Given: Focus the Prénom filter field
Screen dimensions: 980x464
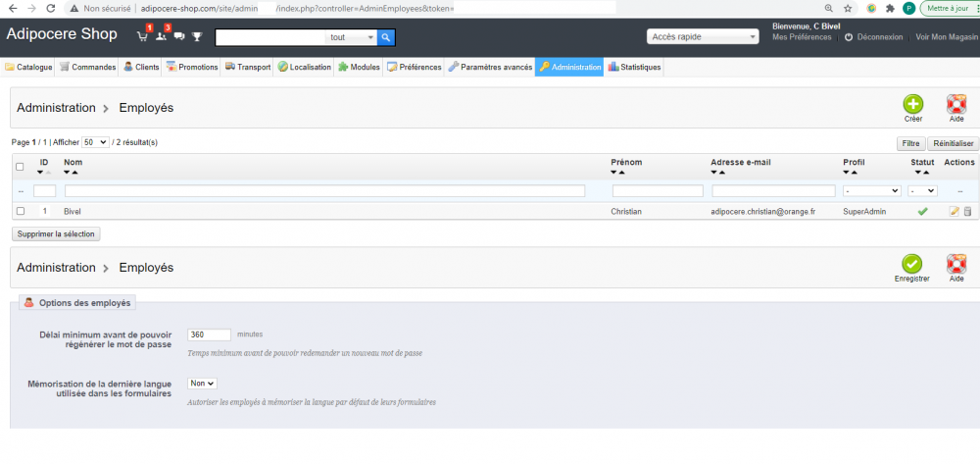Looking at the screenshot, I should click(x=659, y=190).
